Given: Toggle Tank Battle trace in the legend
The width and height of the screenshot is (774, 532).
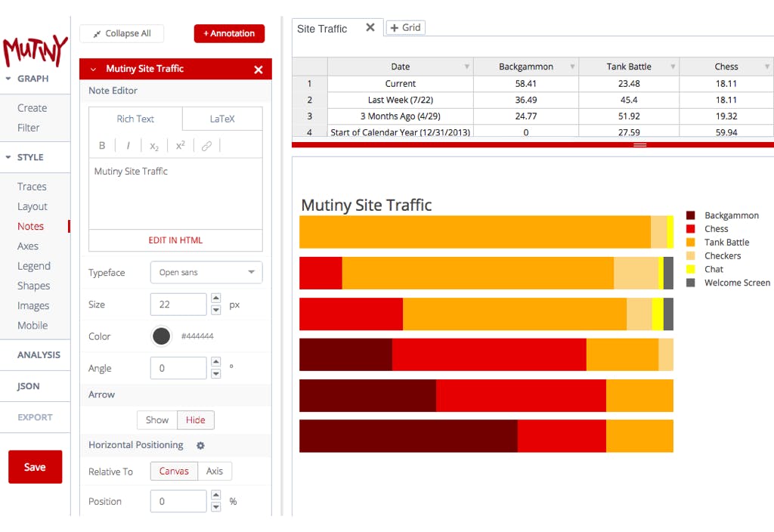Looking at the screenshot, I should (x=718, y=243).
